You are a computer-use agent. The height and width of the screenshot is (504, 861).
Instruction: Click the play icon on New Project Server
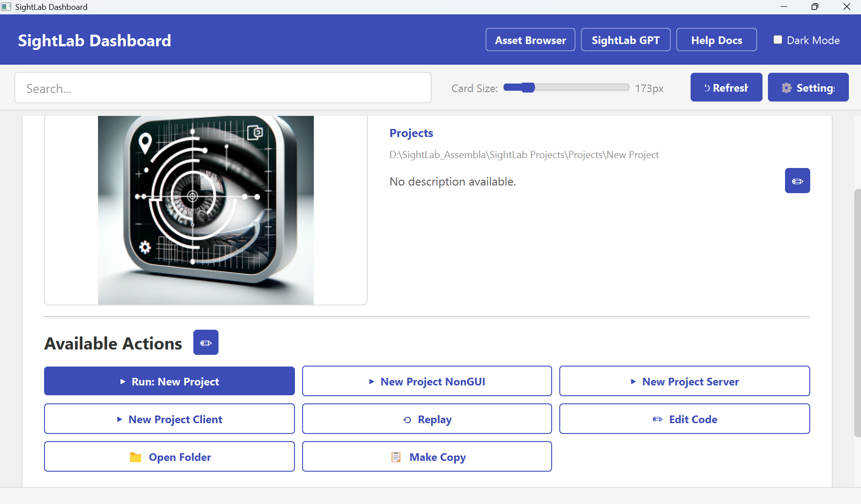(633, 381)
